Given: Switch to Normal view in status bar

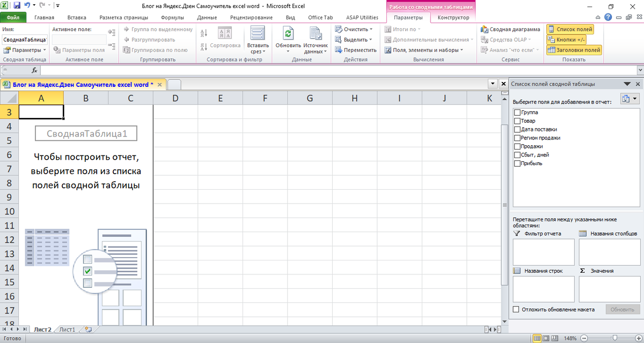Looking at the screenshot, I should (x=537, y=339).
